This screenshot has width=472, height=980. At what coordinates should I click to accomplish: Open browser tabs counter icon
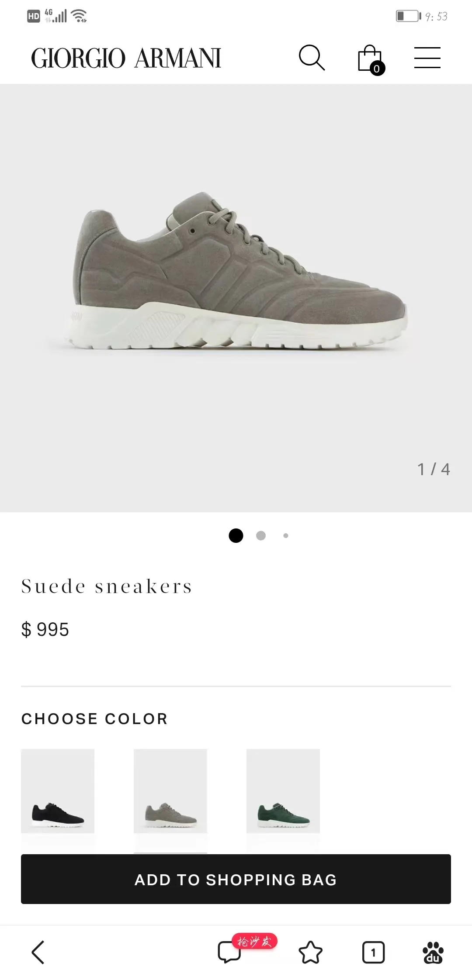pos(373,952)
